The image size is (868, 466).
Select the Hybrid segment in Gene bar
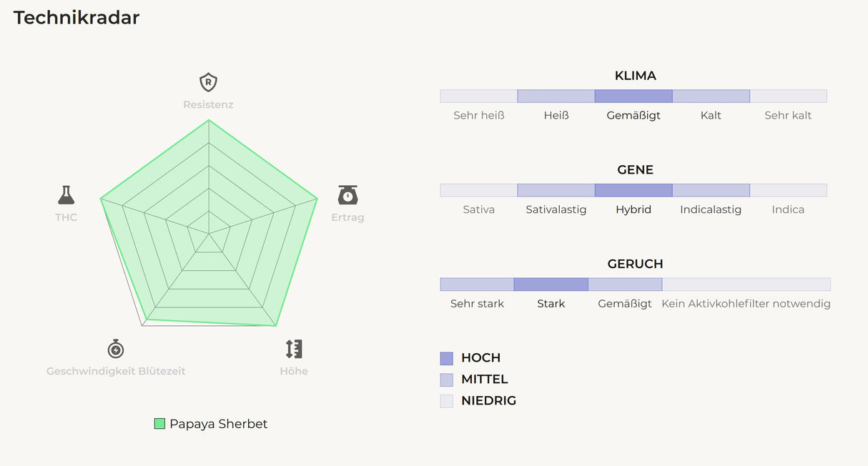pos(633,190)
